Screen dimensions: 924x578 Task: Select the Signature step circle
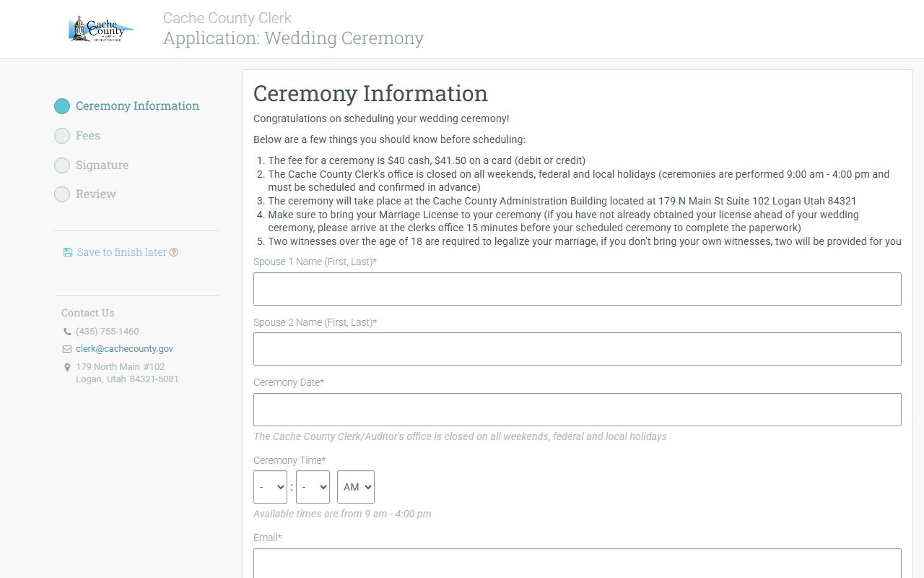click(62, 165)
